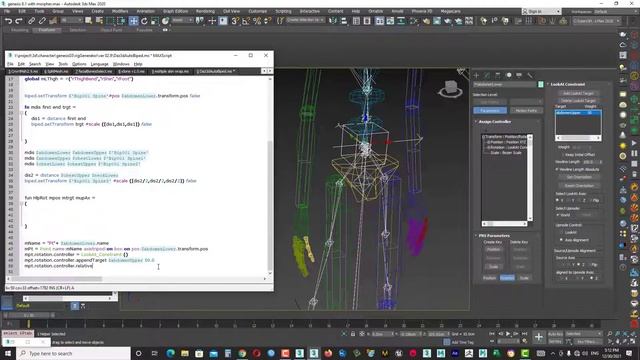The height and width of the screenshot is (360, 640).
Task: Click the object color swatch beside name field
Action: [540, 84]
